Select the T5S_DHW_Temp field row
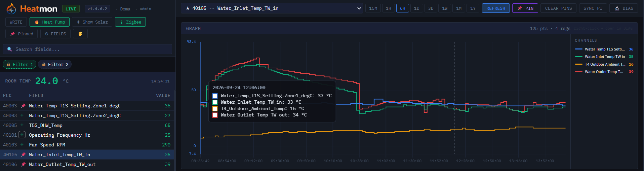 pyautogui.click(x=87, y=125)
